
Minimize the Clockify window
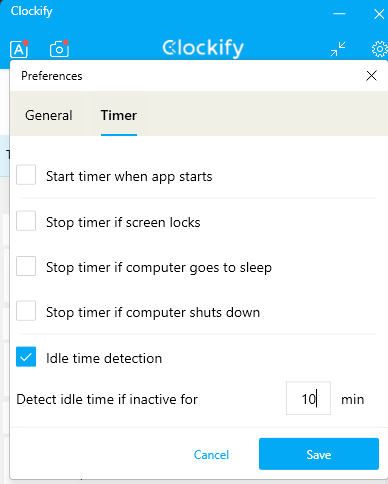point(339,14)
